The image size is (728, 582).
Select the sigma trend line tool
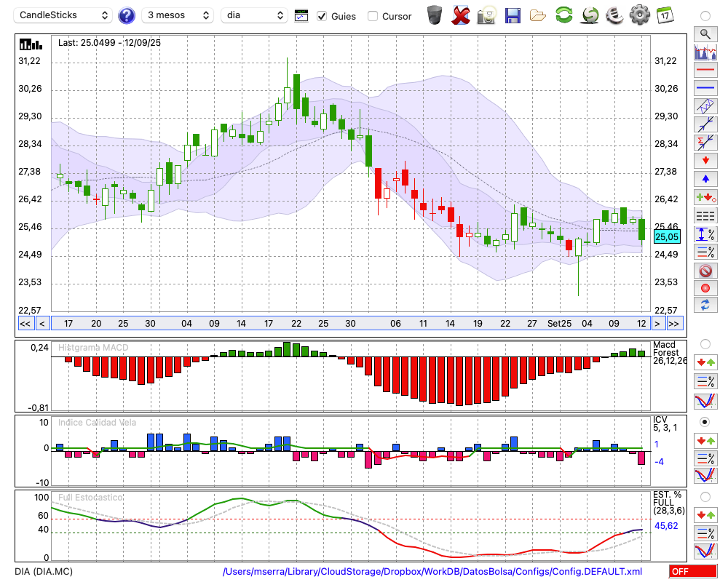point(705,142)
